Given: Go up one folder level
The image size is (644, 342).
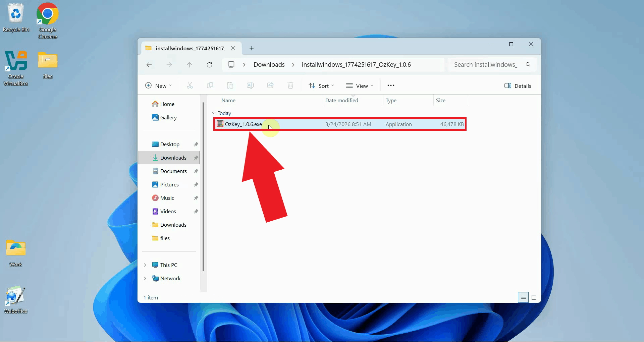Looking at the screenshot, I should (x=189, y=65).
